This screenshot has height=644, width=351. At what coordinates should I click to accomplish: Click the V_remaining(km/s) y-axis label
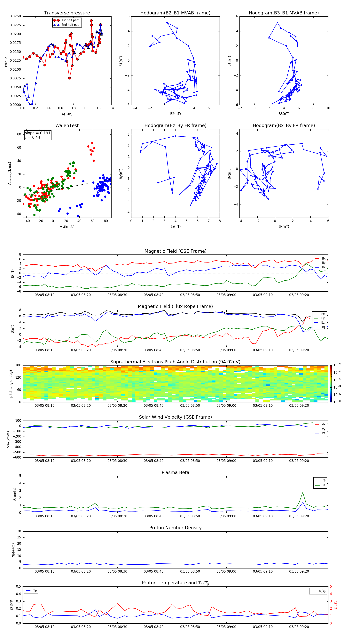pos(10,173)
